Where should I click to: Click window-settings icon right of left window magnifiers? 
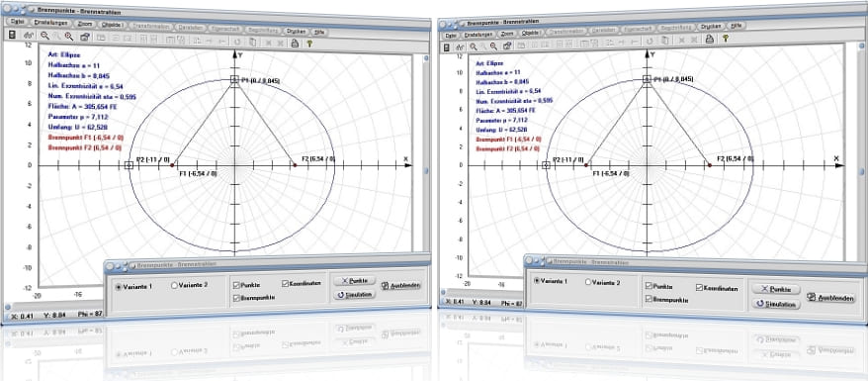coord(85,37)
